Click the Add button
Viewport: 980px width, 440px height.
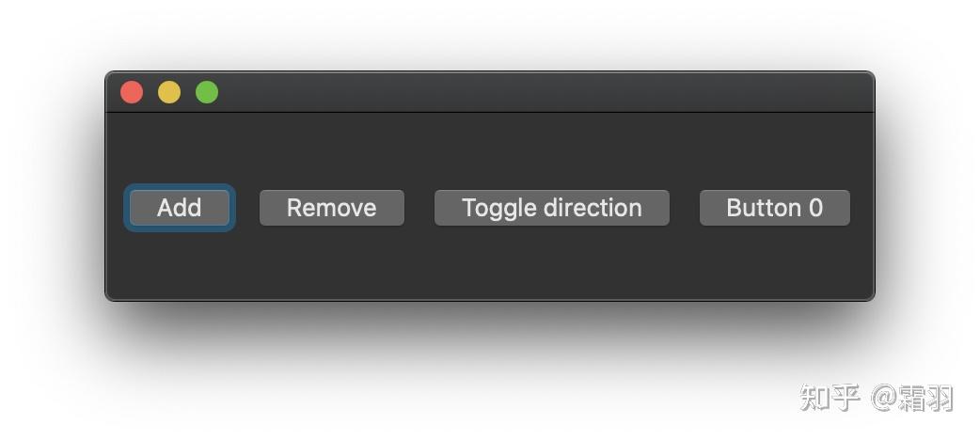coord(179,208)
